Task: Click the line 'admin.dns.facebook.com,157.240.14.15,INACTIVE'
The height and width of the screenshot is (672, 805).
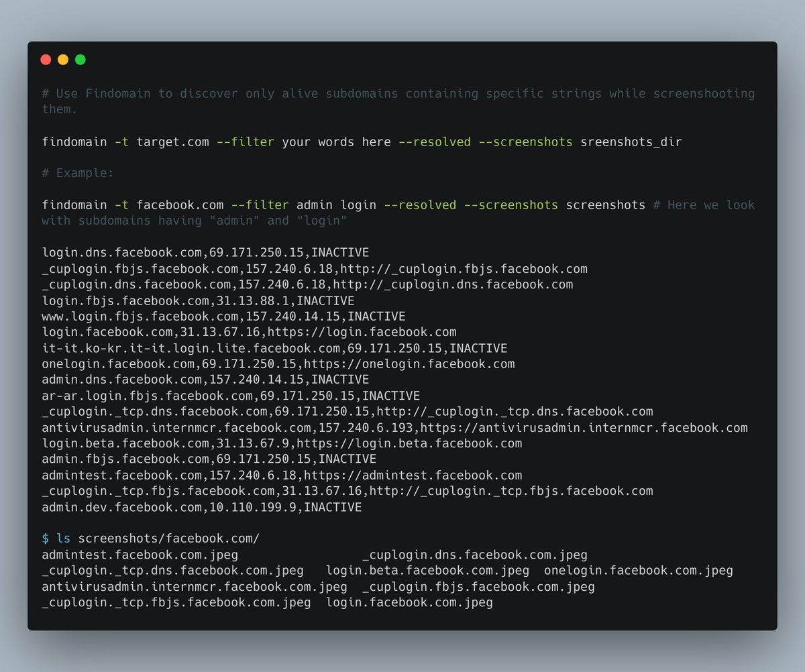Action: point(205,380)
